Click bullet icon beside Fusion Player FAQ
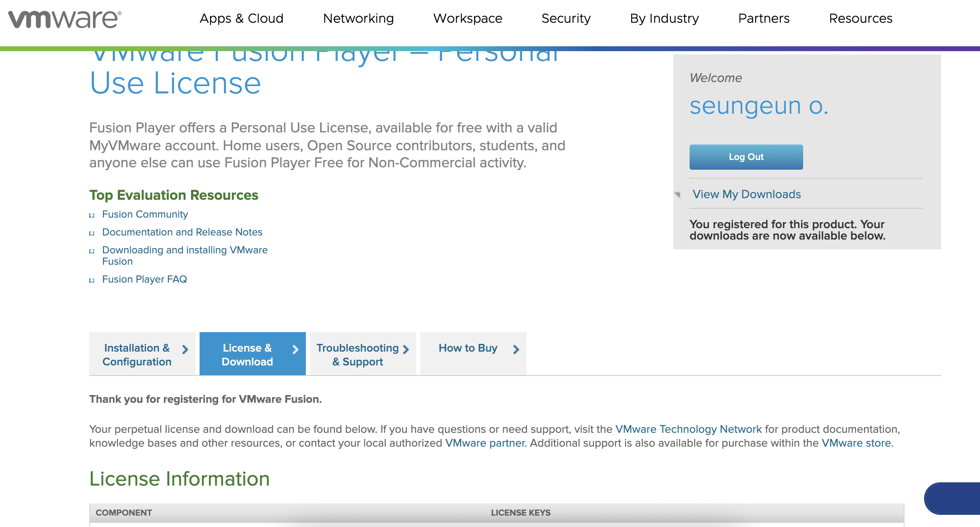The width and height of the screenshot is (980, 527). pyautogui.click(x=92, y=281)
